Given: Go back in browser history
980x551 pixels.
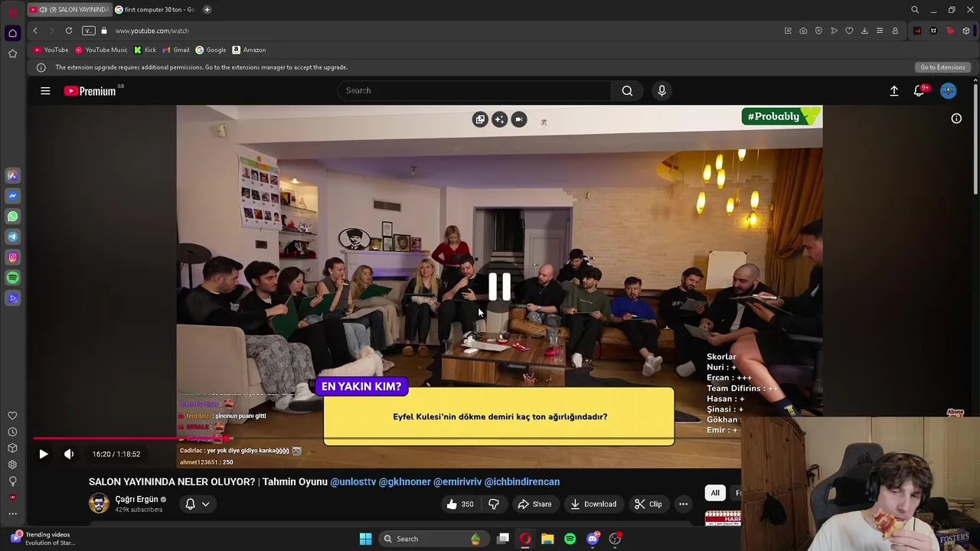Looking at the screenshot, I should tap(35, 31).
